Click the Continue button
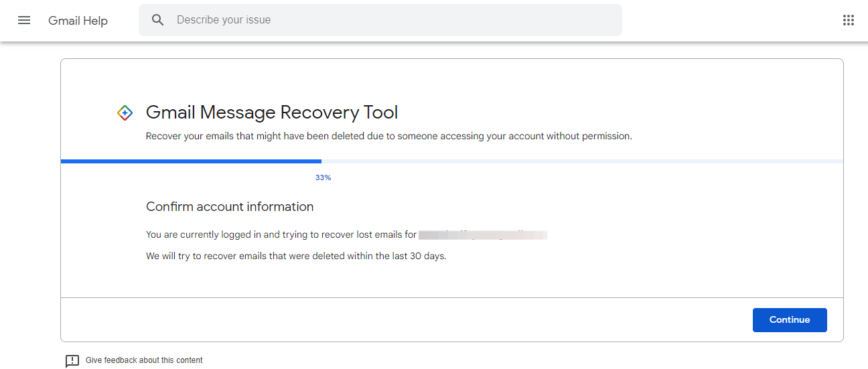 click(x=790, y=320)
